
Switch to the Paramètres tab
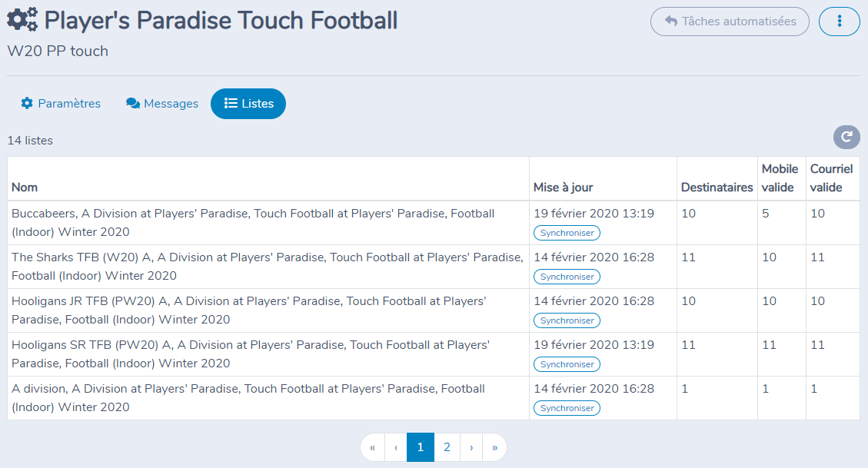point(61,104)
